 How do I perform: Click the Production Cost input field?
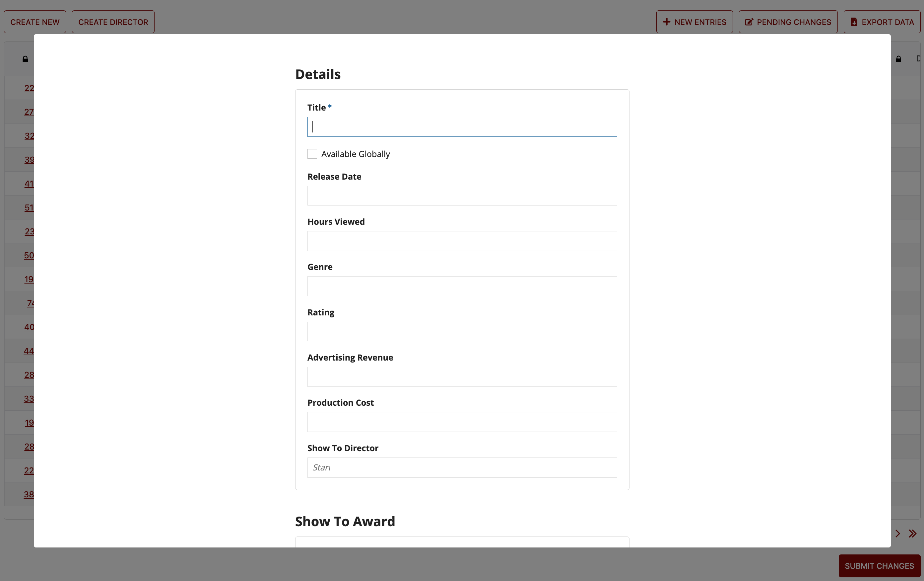pos(462,422)
